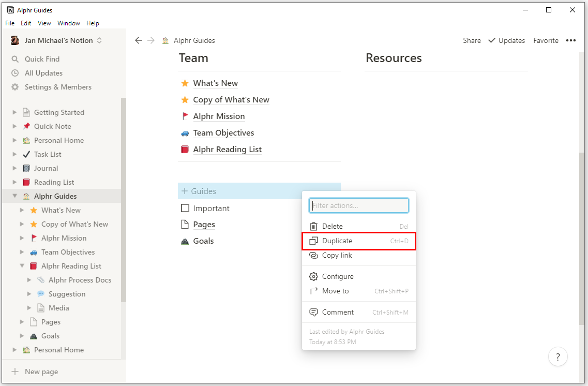The height and width of the screenshot is (386, 588).
Task: Expand the Getting Started page tree
Action: coord(15,112)
